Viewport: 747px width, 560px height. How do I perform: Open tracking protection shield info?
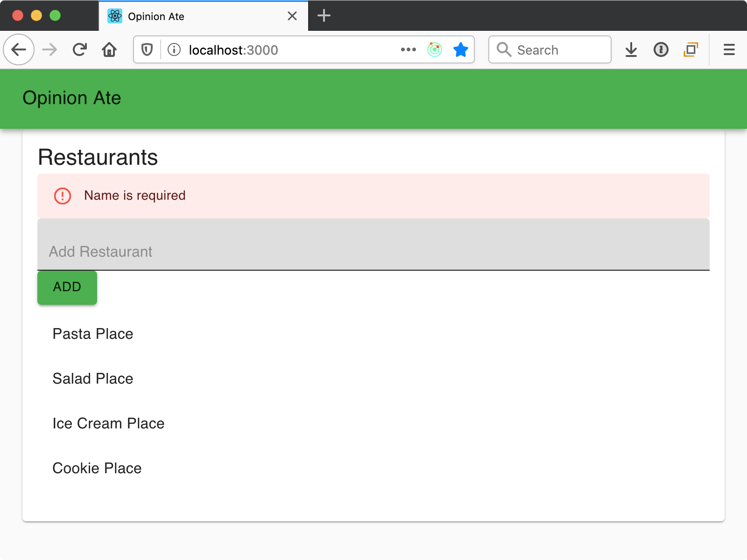pyautogui.click(x=147, y=49)
